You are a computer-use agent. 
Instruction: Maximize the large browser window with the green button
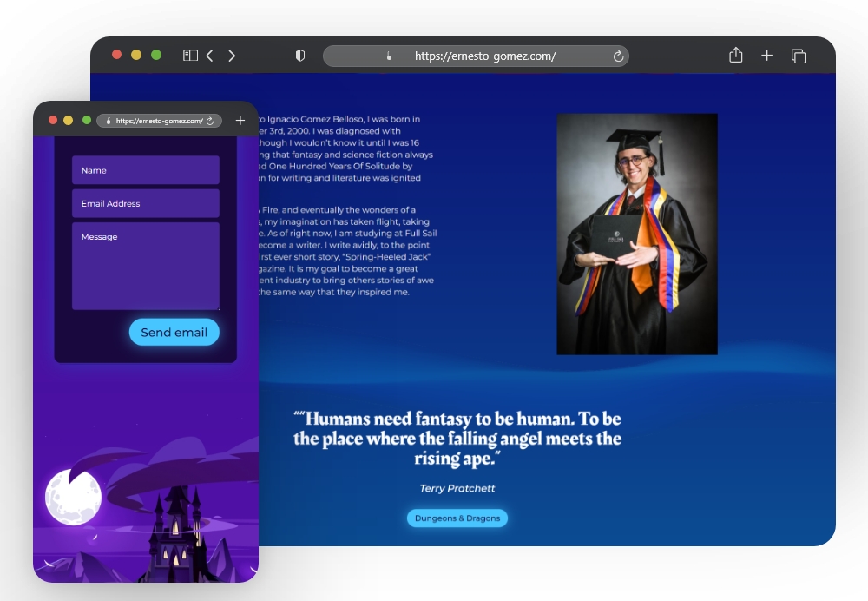[x=156, y=55]
